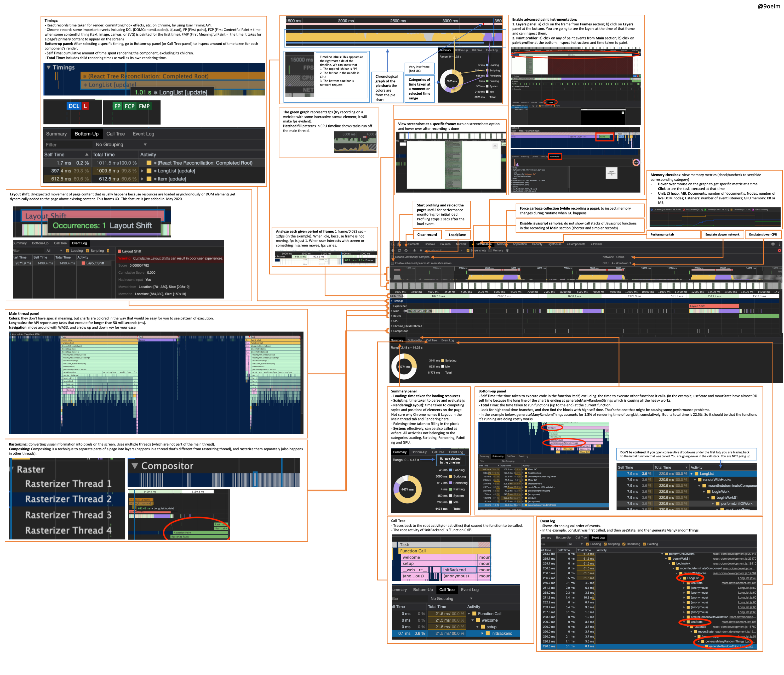Click the save profile download arrow icon
Image resolution: width=784 pixels, height=675 pixels.
tap(421, 251)
